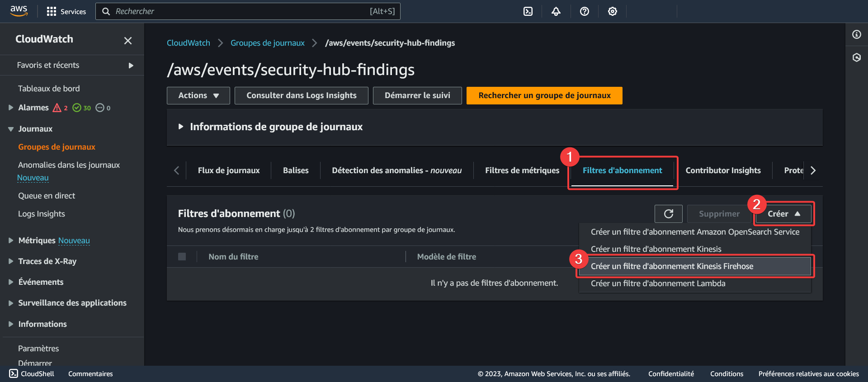The height and width of the screenshot is (382, 868).
Task: Select the Filtres d'abonnement tab
Action: coord(622,170)
